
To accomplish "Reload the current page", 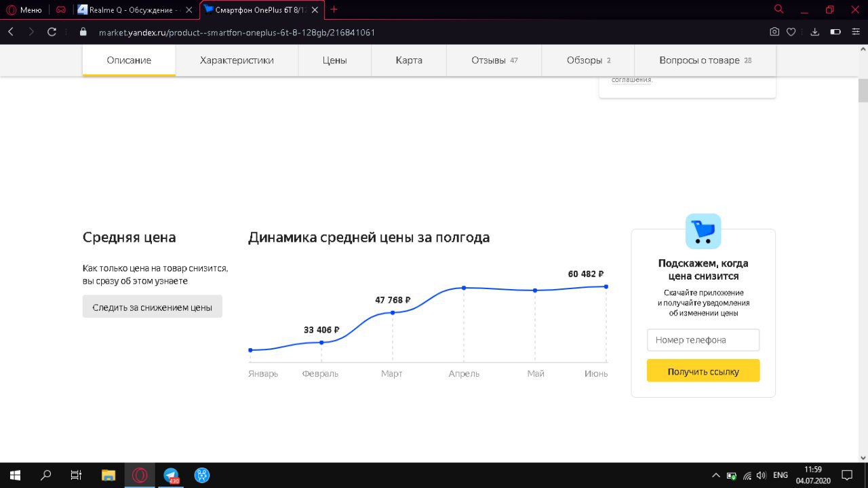I will click(52, 32).
